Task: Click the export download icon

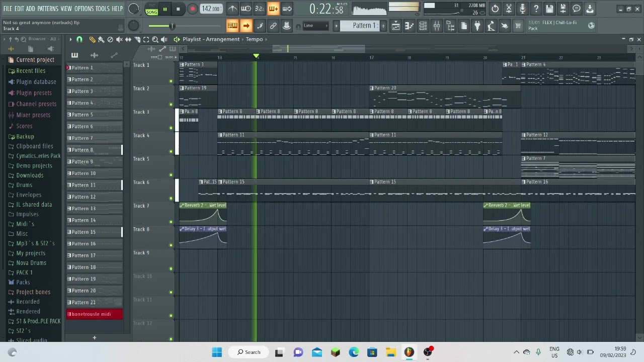Action: [x=590, y=9]
